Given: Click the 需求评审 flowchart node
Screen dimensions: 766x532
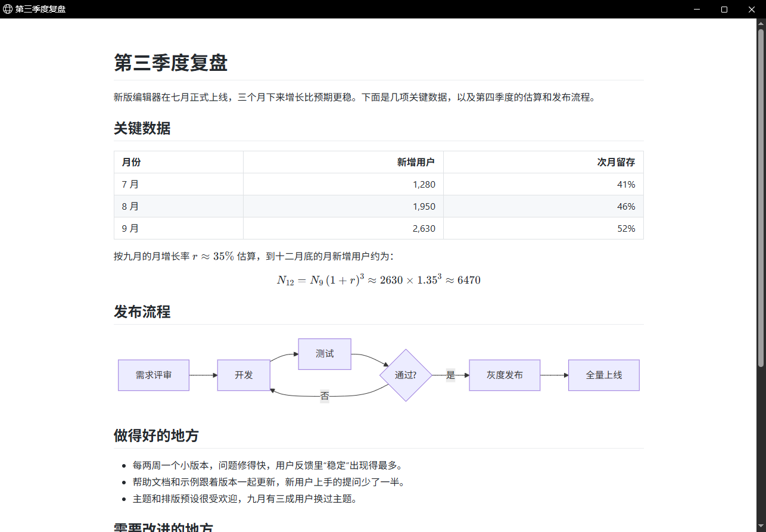Looking at the screenshot, I should coord(154,375).
